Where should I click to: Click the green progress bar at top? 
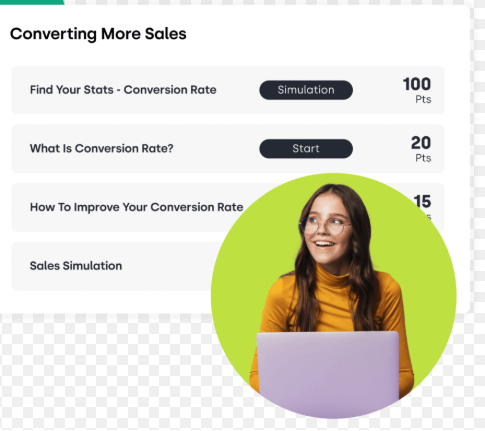click(x=32, y=2)
